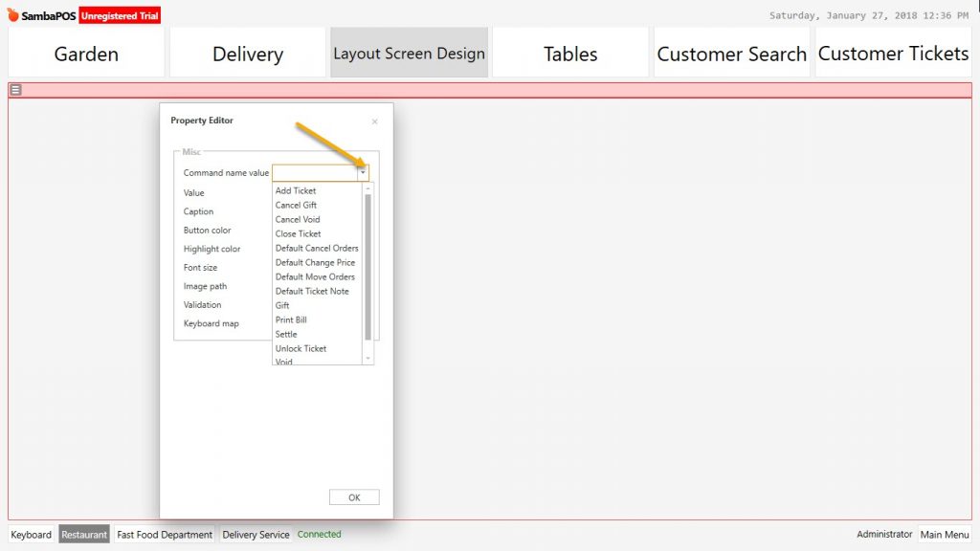The height and width of the screenshot is (551, 980).
Task: Open Customer Search screen
Action: point(732,54)
